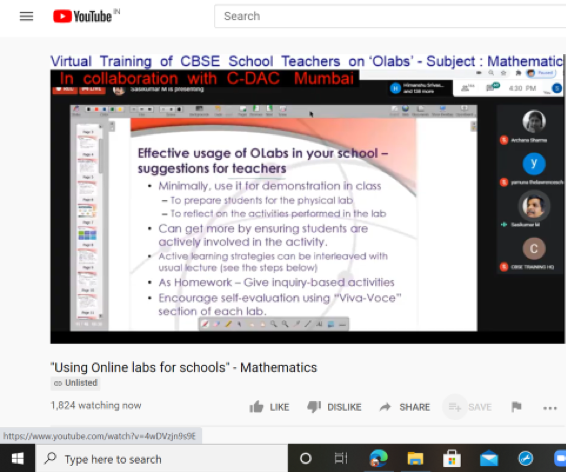
Task: Open Zoom from the taskbar
Action: 560,459
